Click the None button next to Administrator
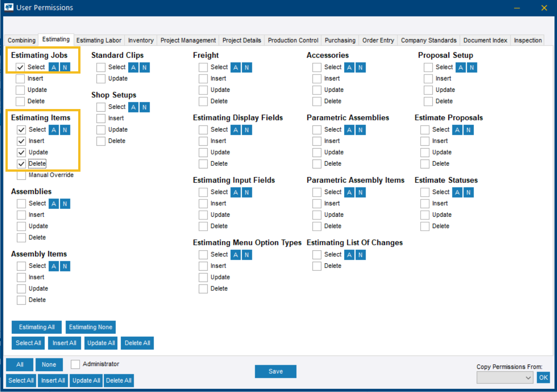The height and width of the screenshot is (392, 557). pyautogui.click(x=49, y=365)
